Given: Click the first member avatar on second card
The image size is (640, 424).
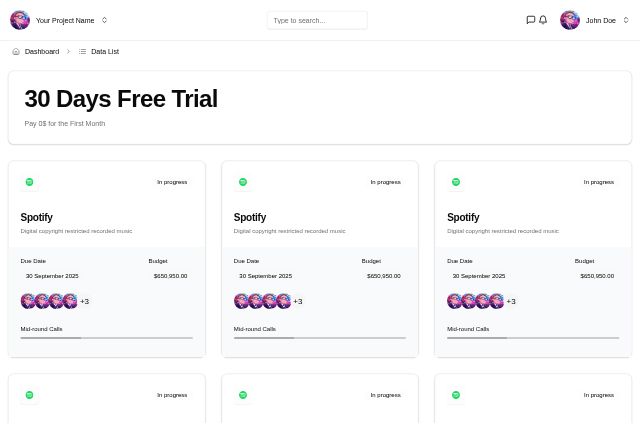Looking at the screenshot, I should [x=241, y=301].
